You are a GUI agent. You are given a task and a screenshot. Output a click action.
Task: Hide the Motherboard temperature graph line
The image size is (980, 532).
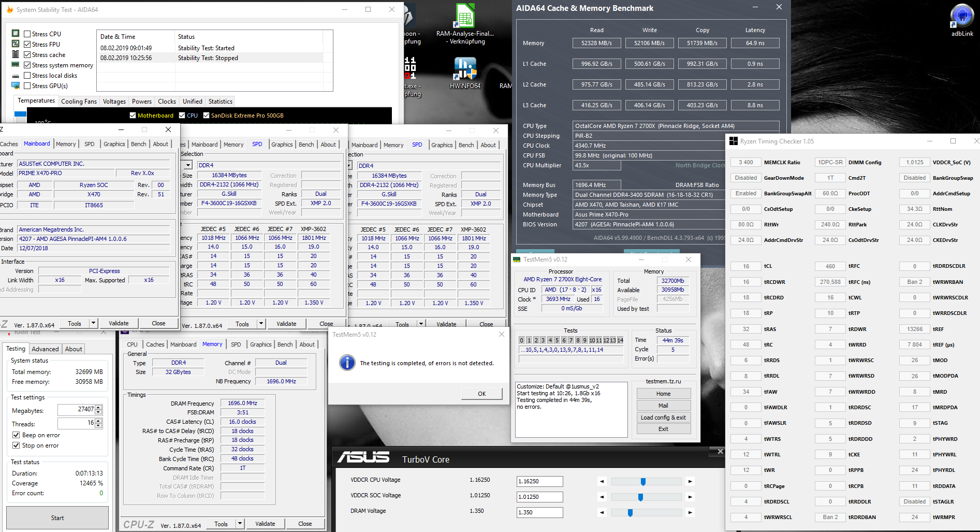click(x=133, y=116)
